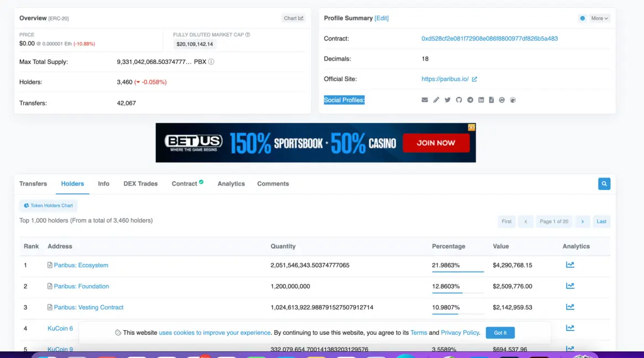Image resolution: width=644 pixels, height=358 pixels.
Task: Open the blog pencil icon in Social Profiles
Action: click(436, 100)
